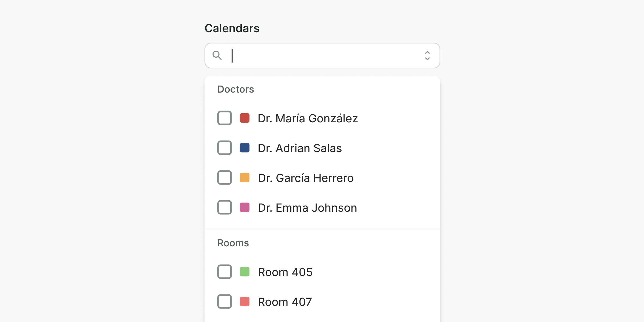644x322 pixels.
Task: Click the Doctors group heading
Action: pyautogui.click(x=236, y=89)
